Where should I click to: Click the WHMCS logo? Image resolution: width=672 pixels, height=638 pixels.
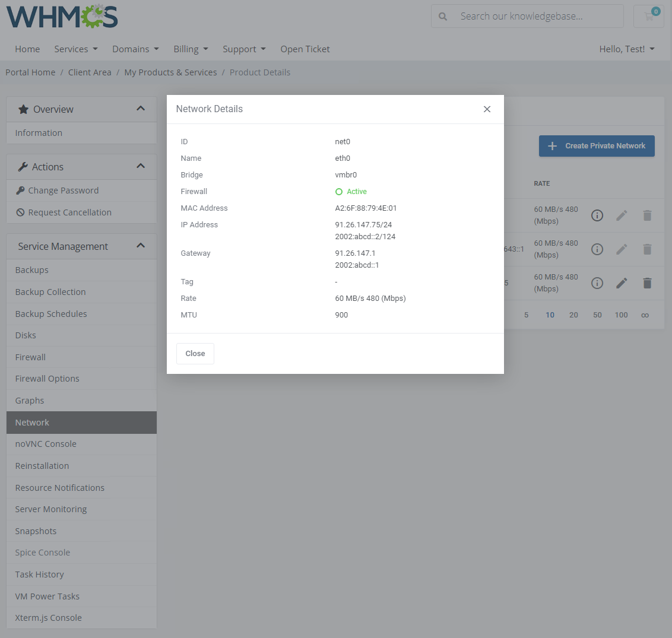61,17
